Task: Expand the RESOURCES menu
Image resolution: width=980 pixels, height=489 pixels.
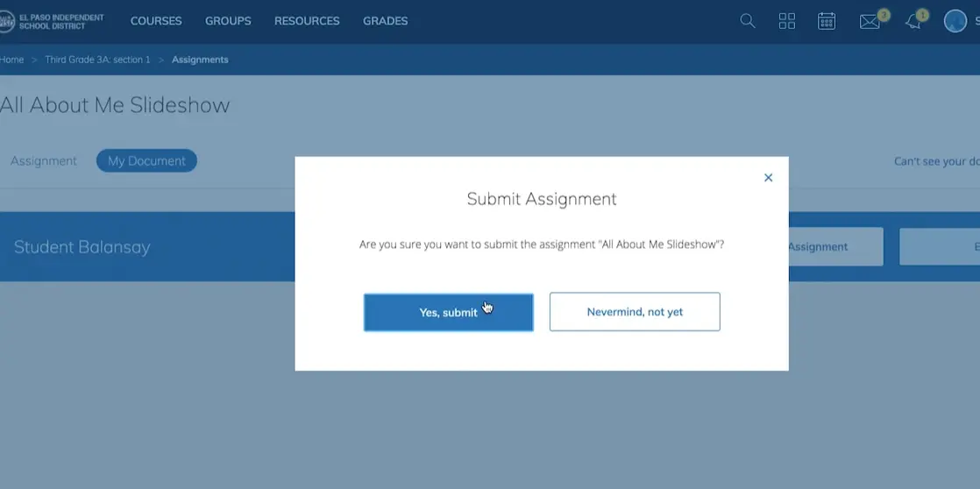Action: (307, 21)
